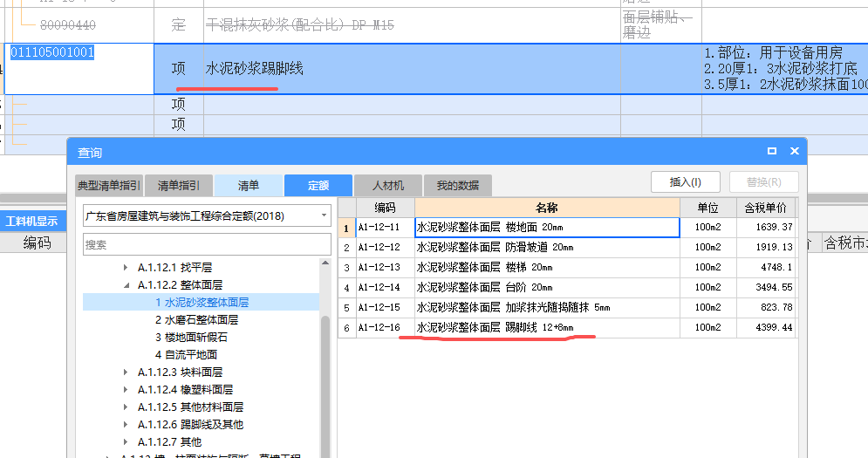This screenshot has width=868, height=458.
Task: Click code cell A1-12-16
Action: click(385, 327)
